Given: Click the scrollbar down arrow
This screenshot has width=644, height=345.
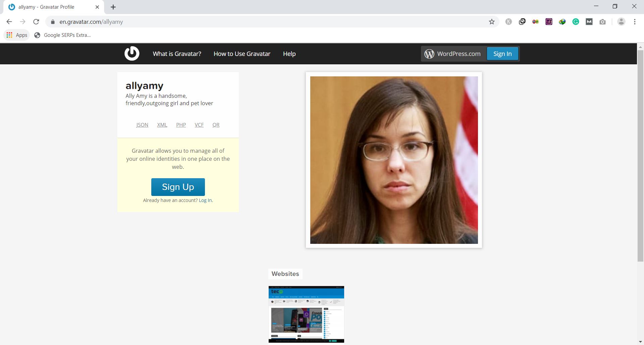Looking at the screenshot, I should pyautogui.click(x=640, y=342).
